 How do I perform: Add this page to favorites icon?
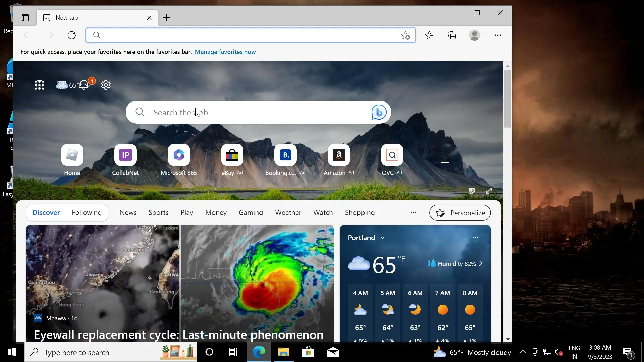405,35
